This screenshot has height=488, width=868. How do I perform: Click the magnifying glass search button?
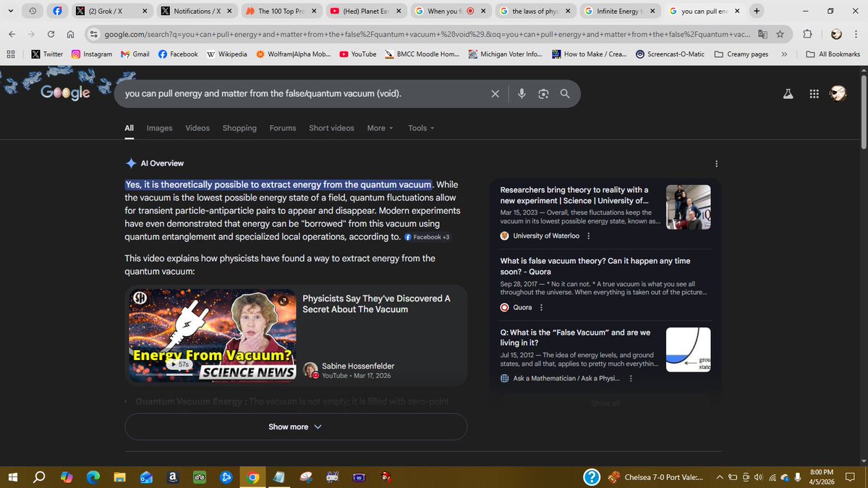coord(565,94)
